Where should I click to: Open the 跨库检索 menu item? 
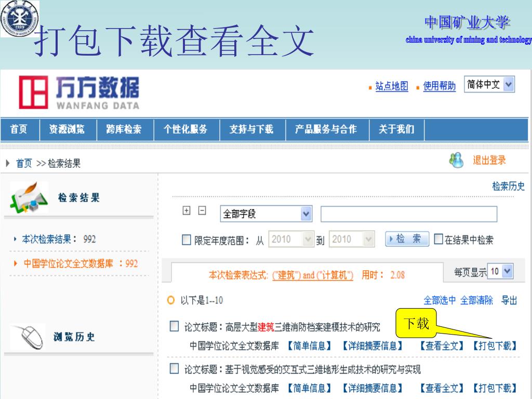[124, 129]
